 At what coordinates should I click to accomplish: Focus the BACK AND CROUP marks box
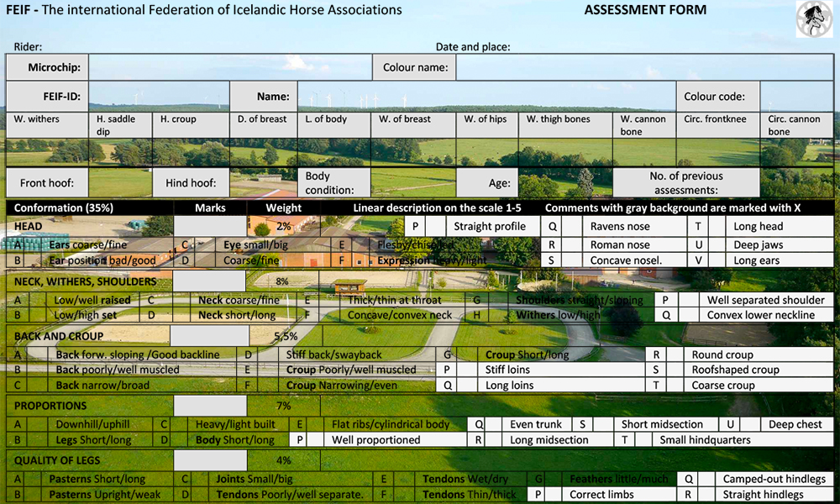pyautogui.click(x=209, y=336)
